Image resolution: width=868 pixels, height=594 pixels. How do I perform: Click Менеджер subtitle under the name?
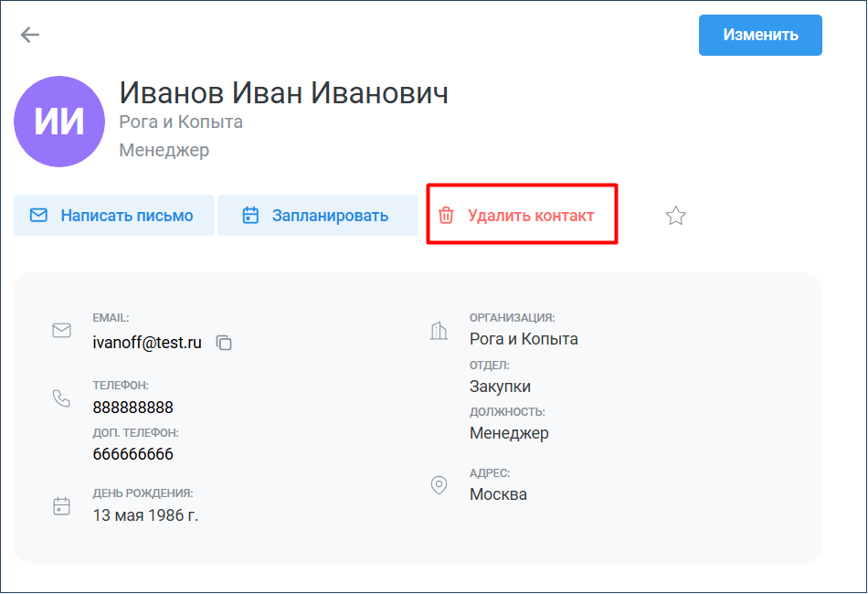click(164, 150)
